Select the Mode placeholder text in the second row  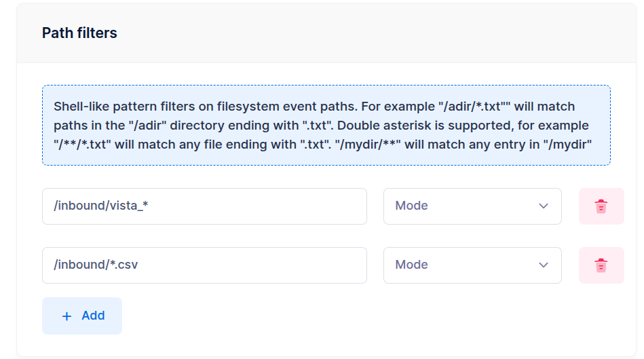[x=411, y=265]
